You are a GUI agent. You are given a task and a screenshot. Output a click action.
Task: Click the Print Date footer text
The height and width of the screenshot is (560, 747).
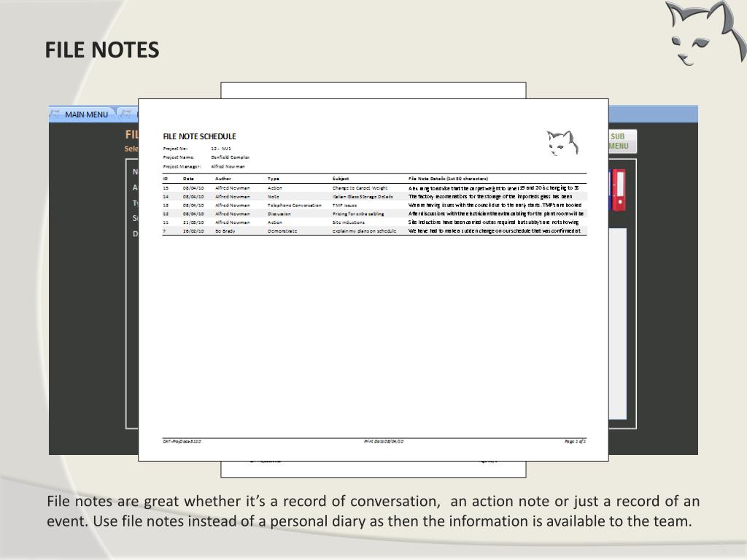[384, 441]
